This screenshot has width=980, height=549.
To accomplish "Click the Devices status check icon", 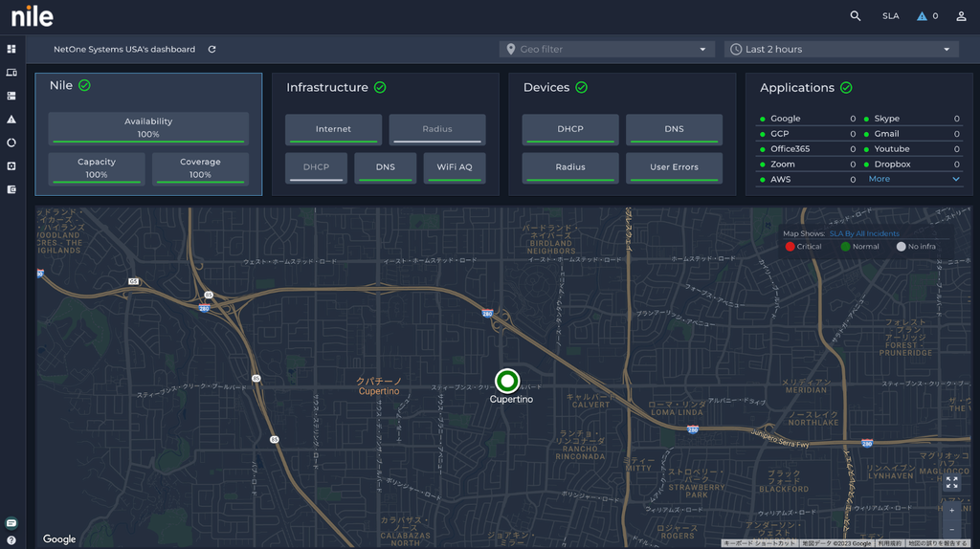I will [581, 87].
